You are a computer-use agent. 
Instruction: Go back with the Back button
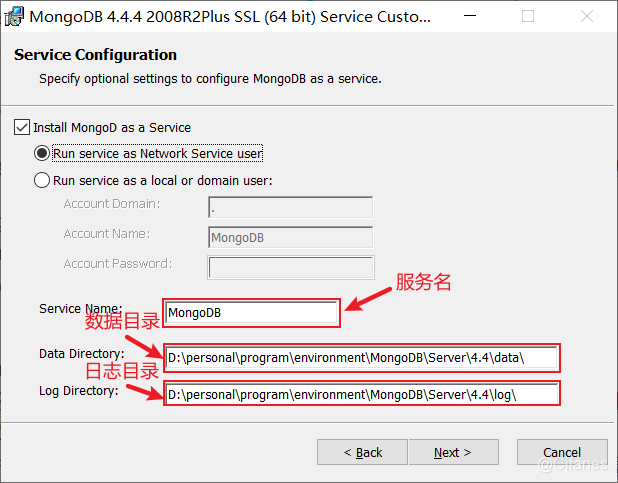point(362,452)
